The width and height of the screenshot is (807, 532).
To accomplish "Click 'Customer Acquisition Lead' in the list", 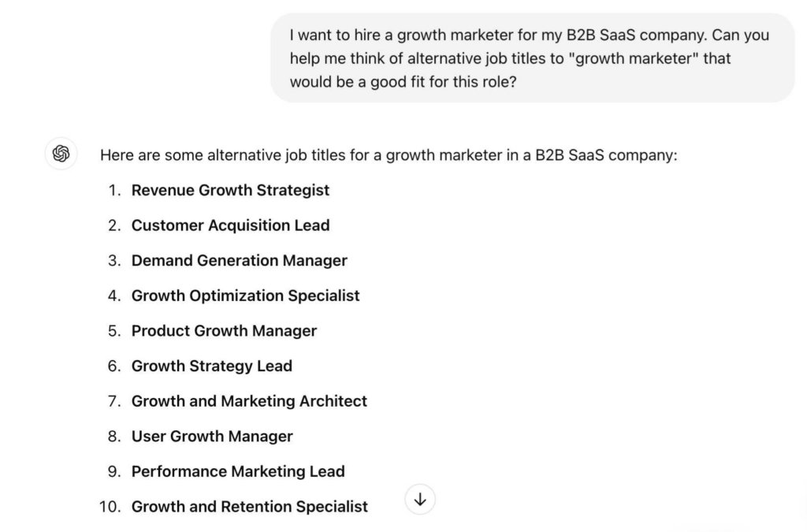I will 231,225.
